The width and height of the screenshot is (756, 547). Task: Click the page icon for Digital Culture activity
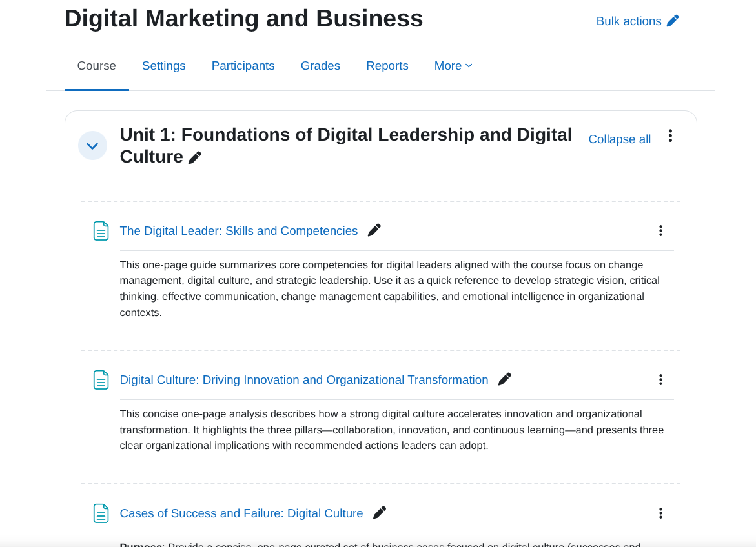[101, 380]
